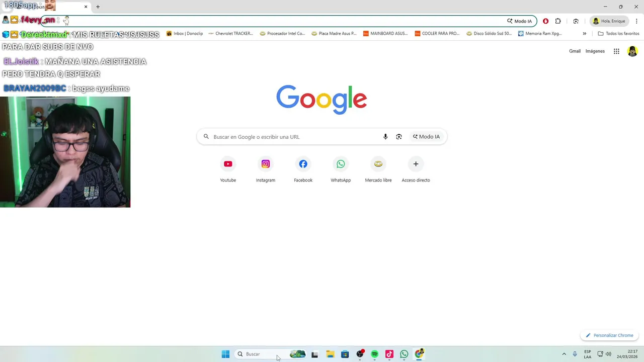644x362 pixels.
Task: Open the MAINBOARD ASUS... bookmark
Action: [x=385, y=34]
